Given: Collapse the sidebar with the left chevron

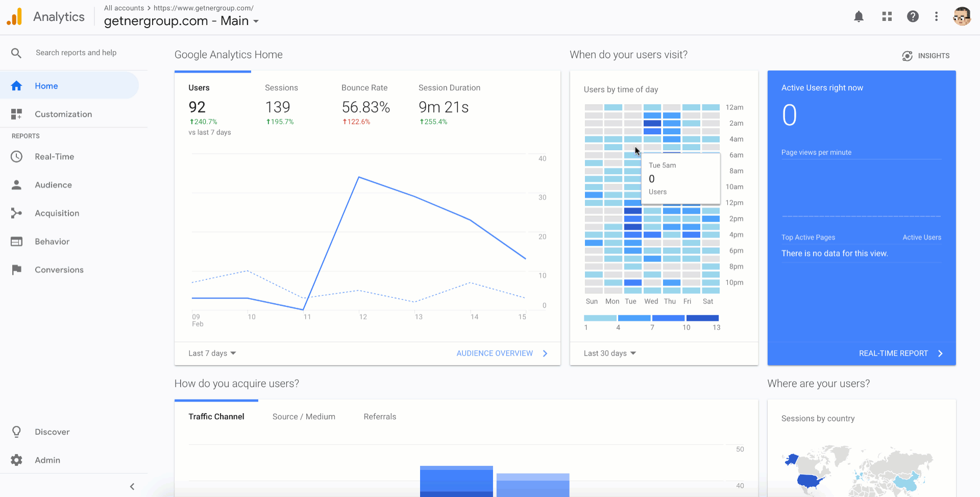Looking at the screenshot, I should point(132,487).
